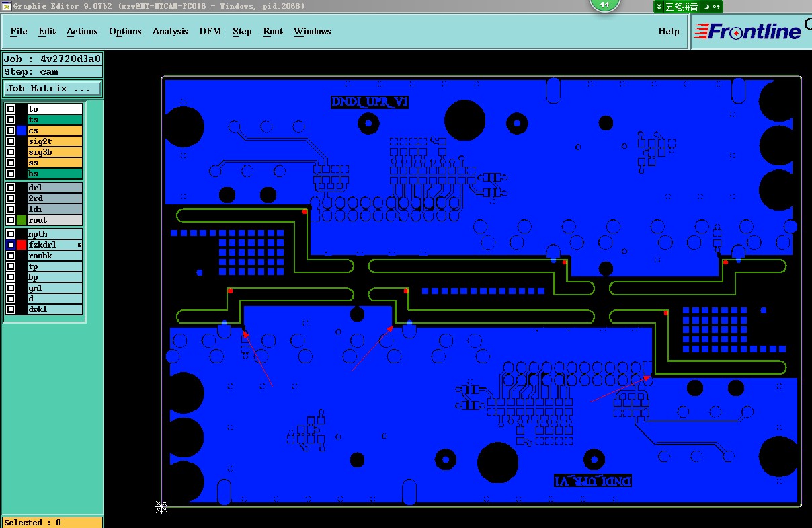The height and width of the screenshot is (528, 812).
Task: Click the green 44 circle badge
Action: pyautogui.click(x=604, y=4)
